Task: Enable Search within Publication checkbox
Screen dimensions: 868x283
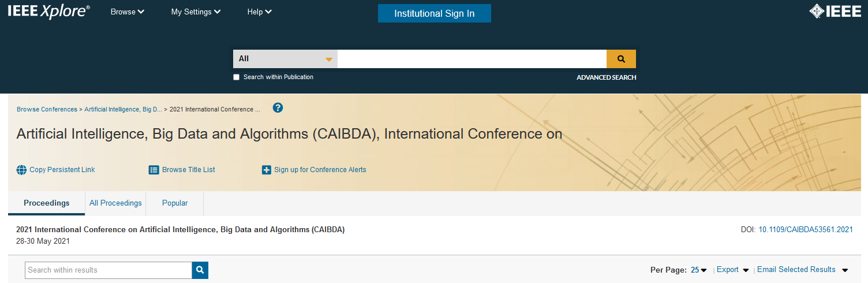Action: tap(236, 77)
